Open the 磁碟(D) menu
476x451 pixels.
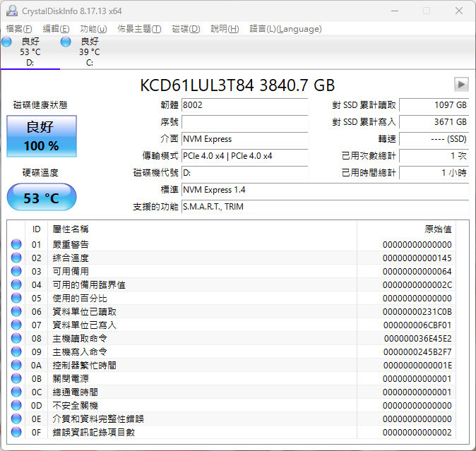pos(186,29)
